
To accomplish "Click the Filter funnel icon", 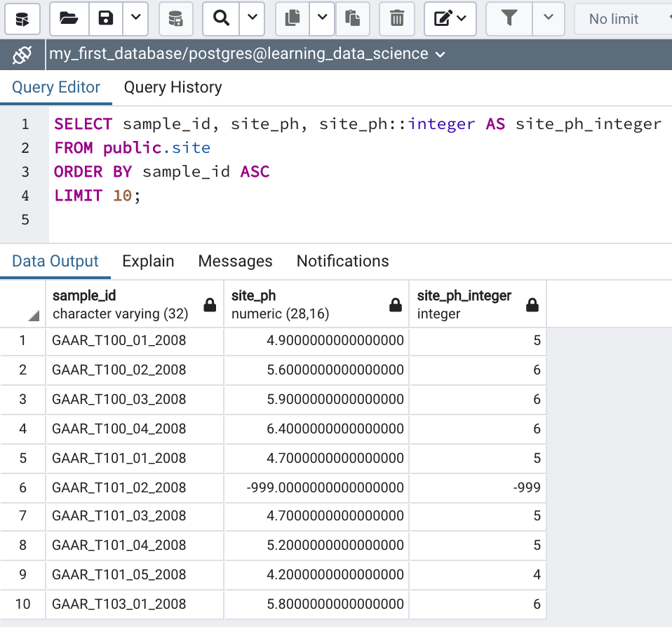I will click(509, 19).
